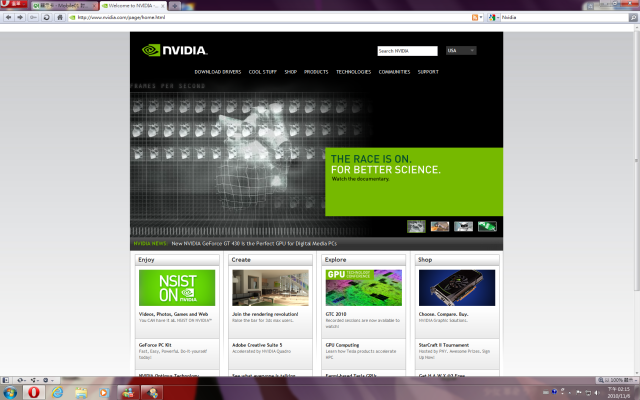Click the GPU Technology Conference image
Viewport: 640px width, 400px height.
pos(364,288)
